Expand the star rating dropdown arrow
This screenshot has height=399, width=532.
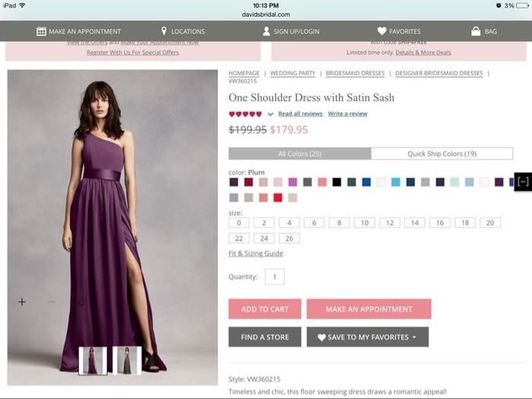click(x=271, y=115)
